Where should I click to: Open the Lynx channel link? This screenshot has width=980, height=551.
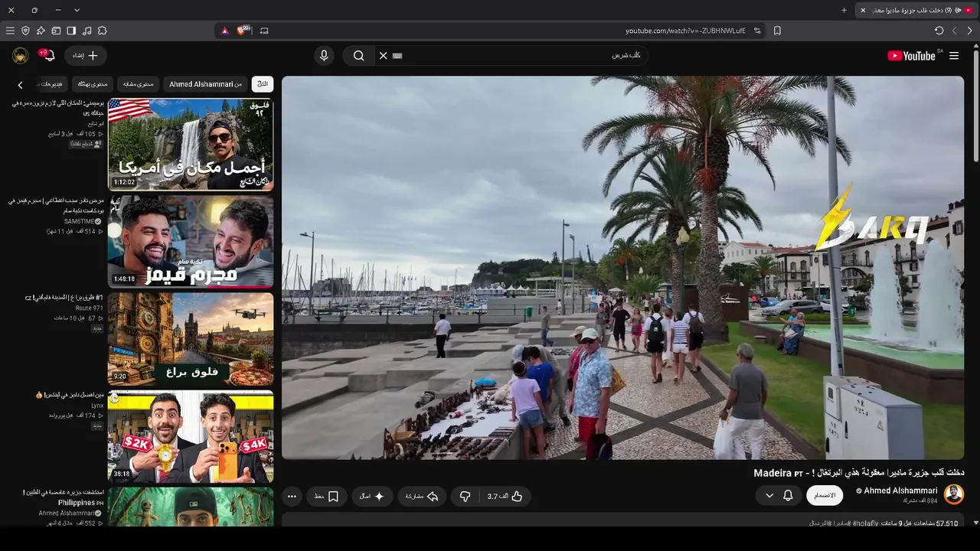(97, 406)
